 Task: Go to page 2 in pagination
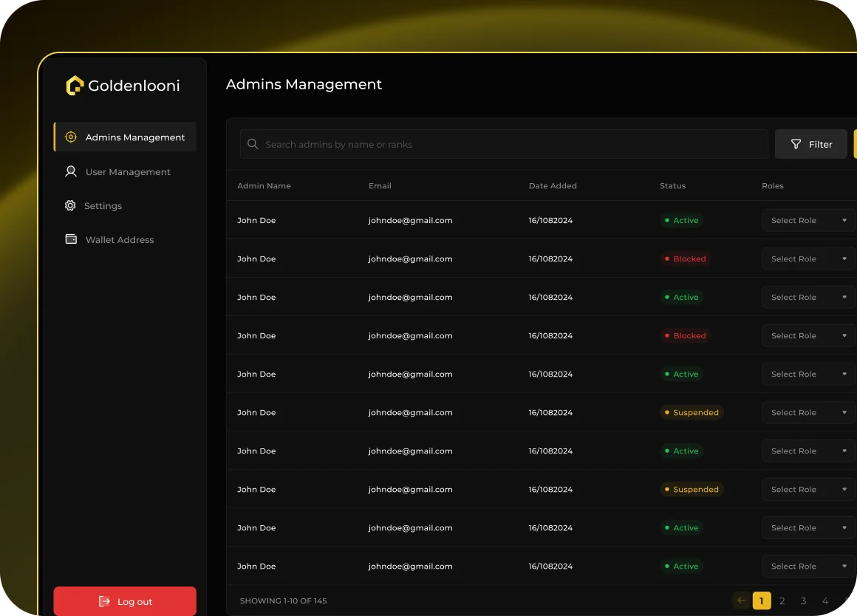pyautogui.click(x=782, y=601)
